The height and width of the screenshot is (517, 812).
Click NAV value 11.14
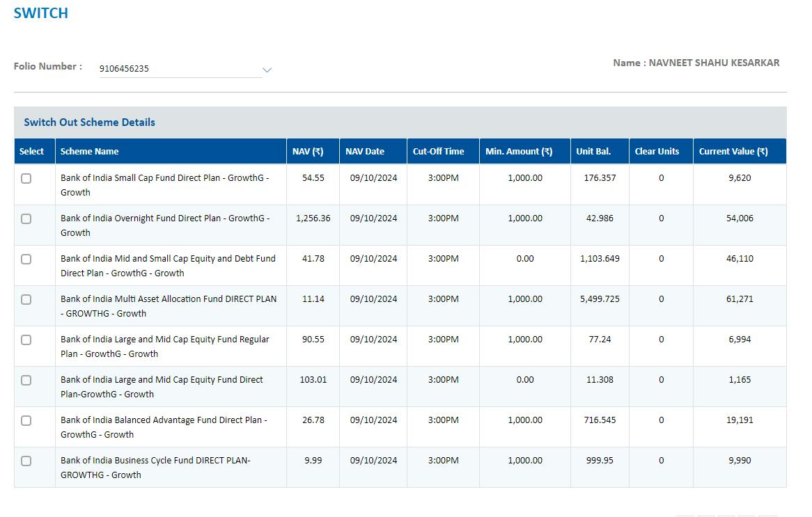313,299
